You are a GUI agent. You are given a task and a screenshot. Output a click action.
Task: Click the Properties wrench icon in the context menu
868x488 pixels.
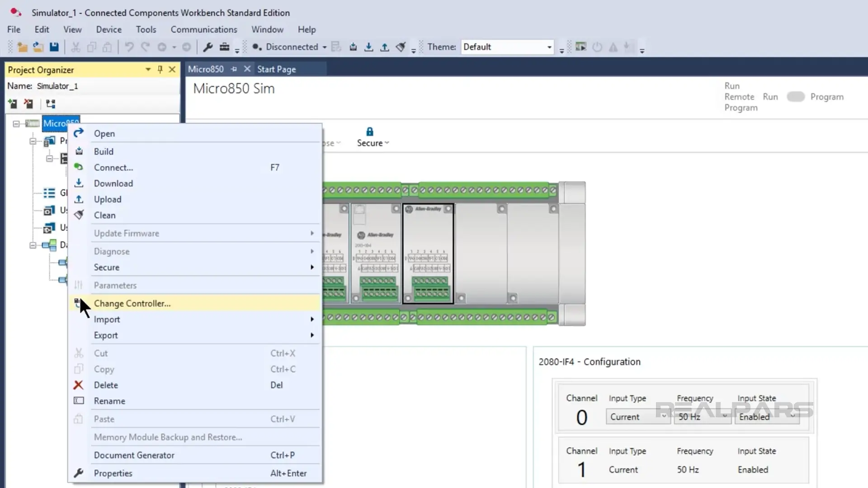point(78,473)
